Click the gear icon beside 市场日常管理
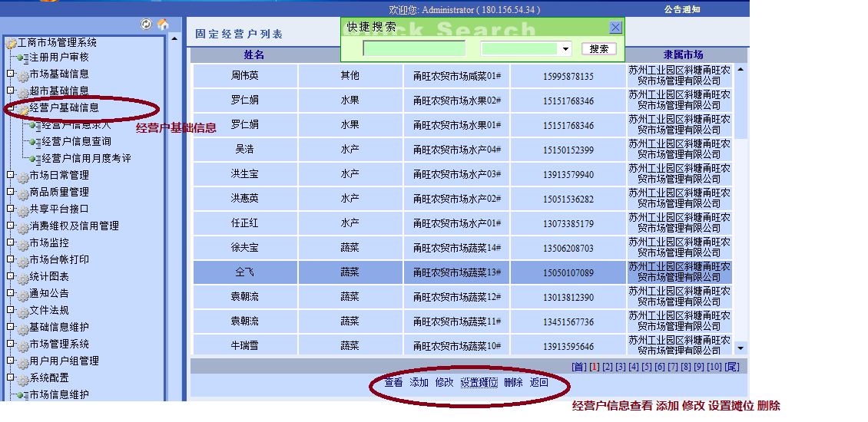 point(23,178)
